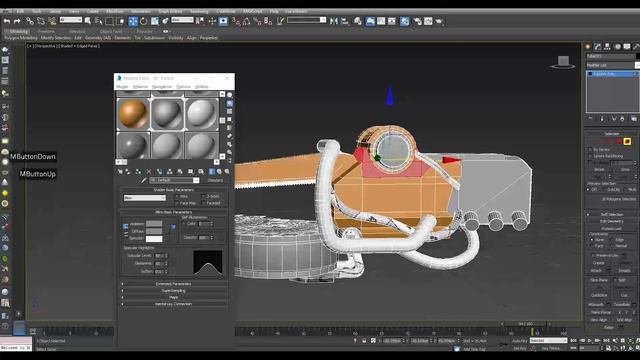
Task: Enable the 2-Sided checkbox
Action: click(203, 196)
